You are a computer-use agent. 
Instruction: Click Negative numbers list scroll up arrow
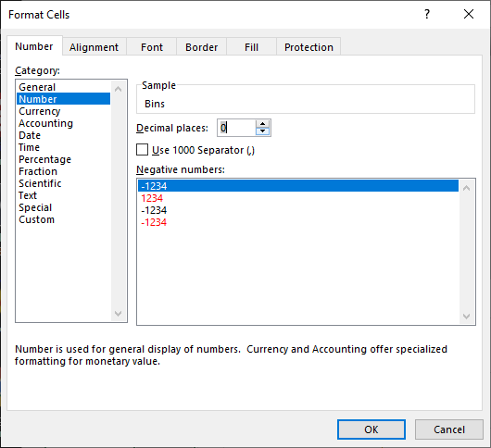(x=466, y=188)
